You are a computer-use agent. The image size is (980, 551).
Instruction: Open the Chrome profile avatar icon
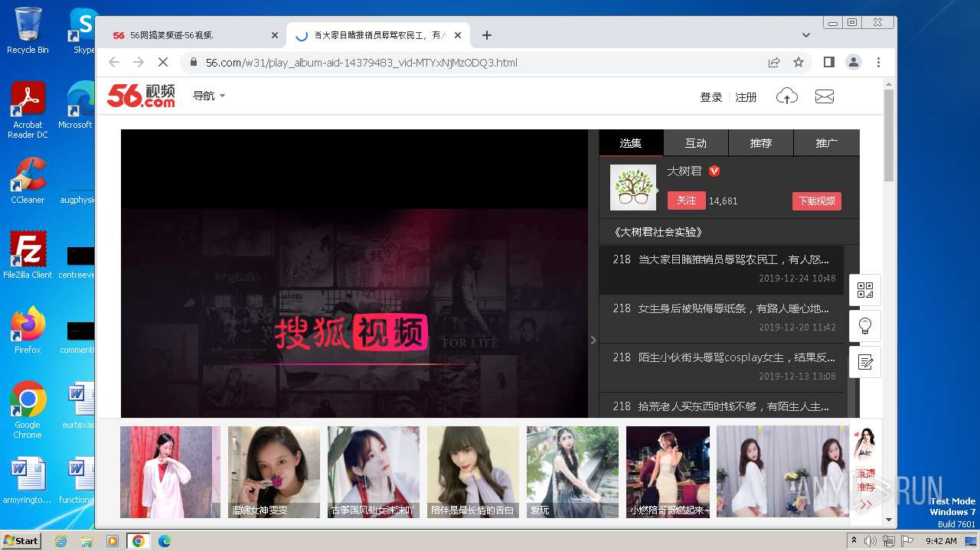[x=853, y=62]
